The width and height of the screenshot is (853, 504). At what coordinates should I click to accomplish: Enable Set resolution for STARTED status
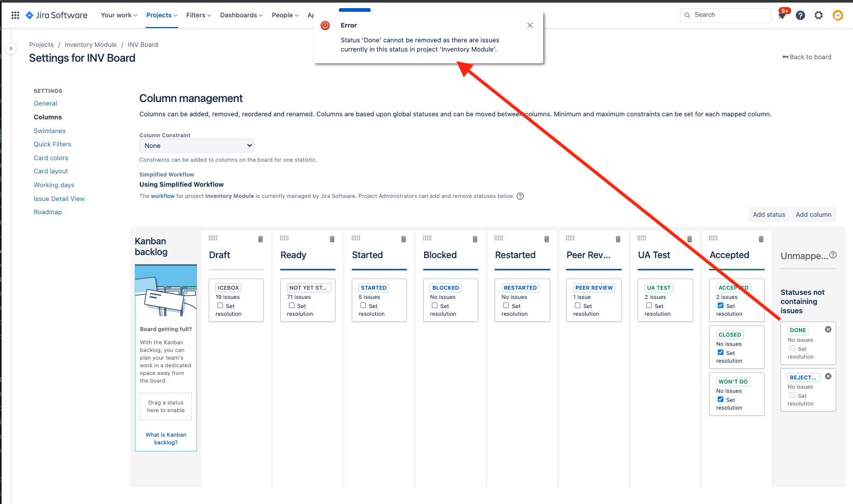pyautogui.click(x=363, y=306)
